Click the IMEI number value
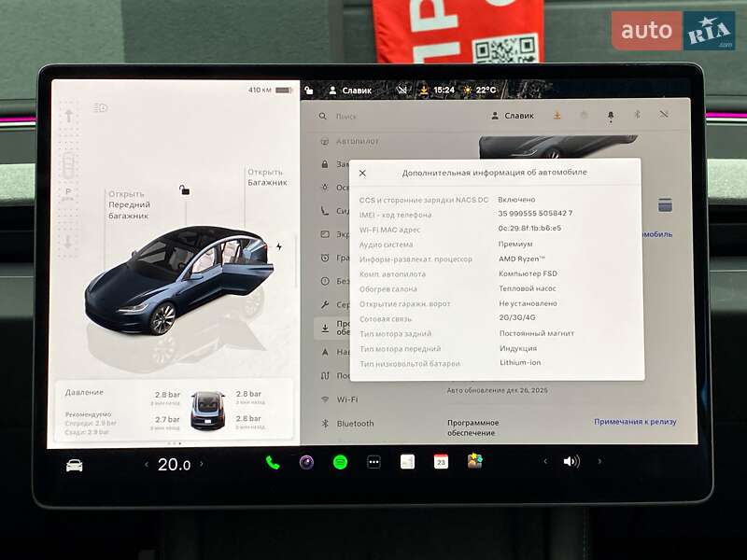Screen dimensions: 747x560 535,214
